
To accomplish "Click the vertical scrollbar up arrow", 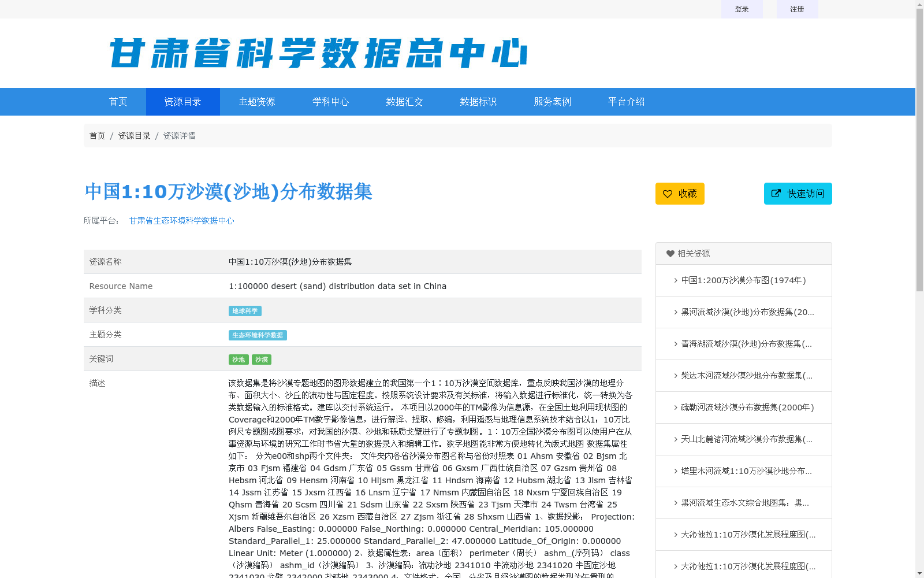I will click(x=920, y=5).
